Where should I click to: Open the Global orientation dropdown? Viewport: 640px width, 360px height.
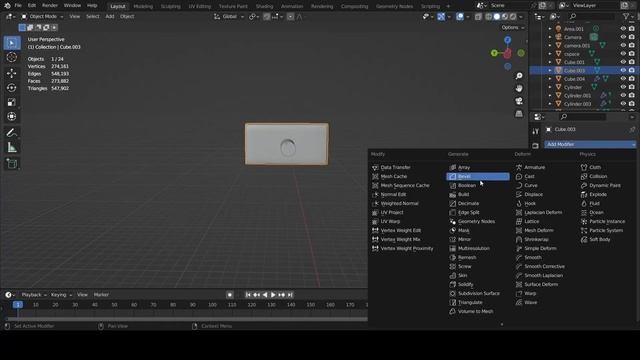pyautogui.click(x=229, y=16)
